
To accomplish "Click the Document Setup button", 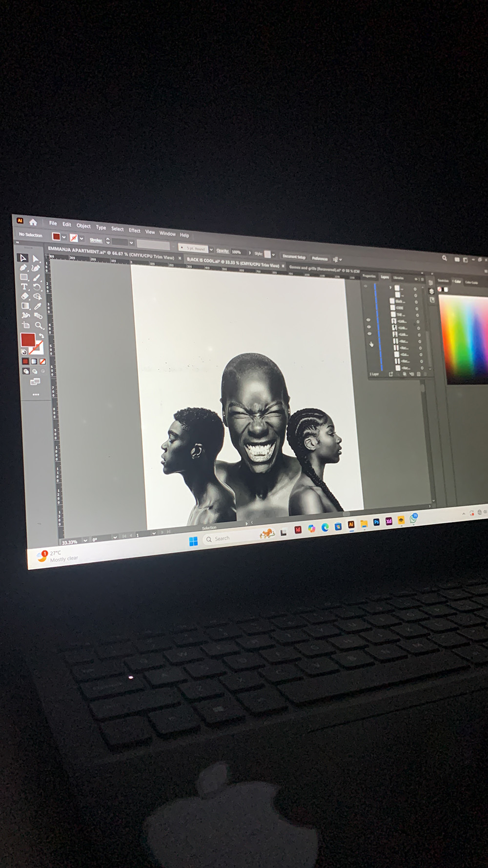I will (294, 257).
